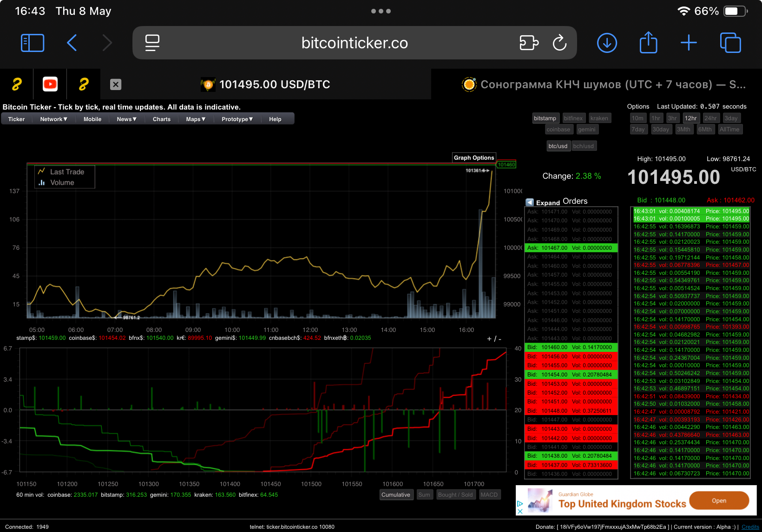Image resolution: width=762 pixels, height=532 pixels.
Task: Click the + / - depth zoom control
Action: click(494, 339)
